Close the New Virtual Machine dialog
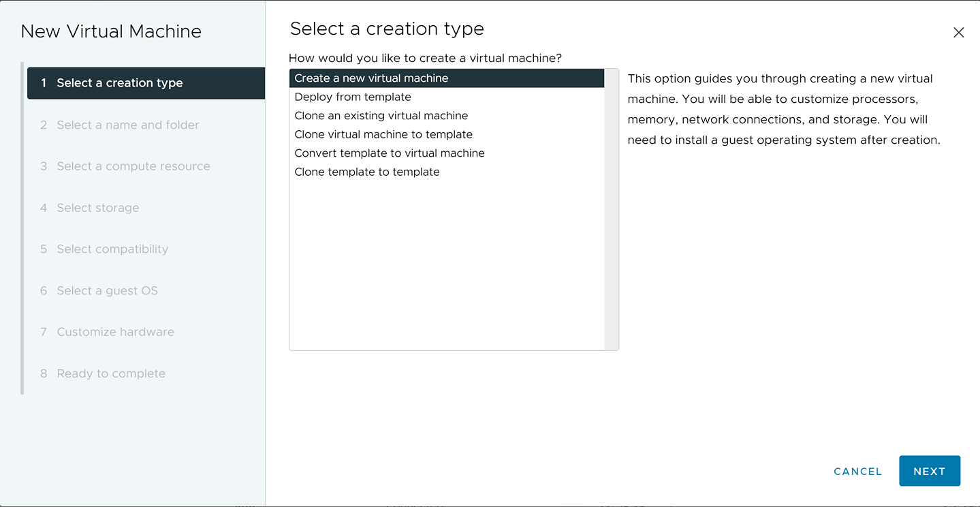 click(x=958, y=33)
